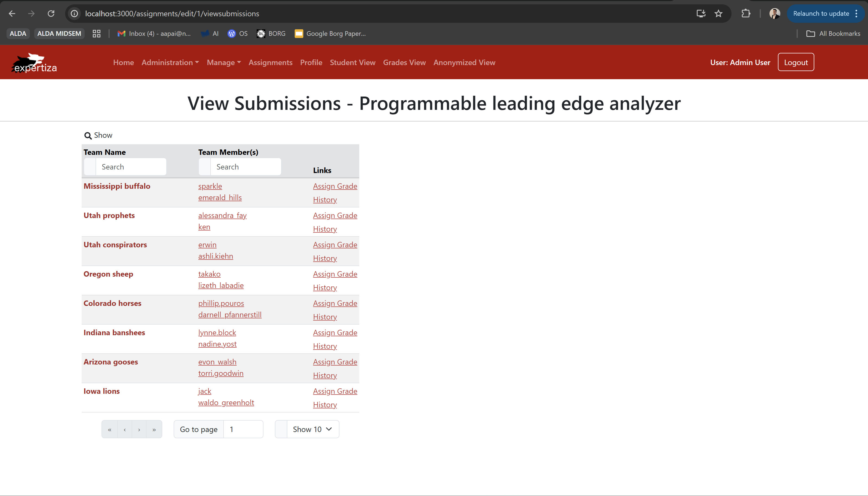
Task: Open the apps grid bookmark icon
Action: [x=96, y=33]
